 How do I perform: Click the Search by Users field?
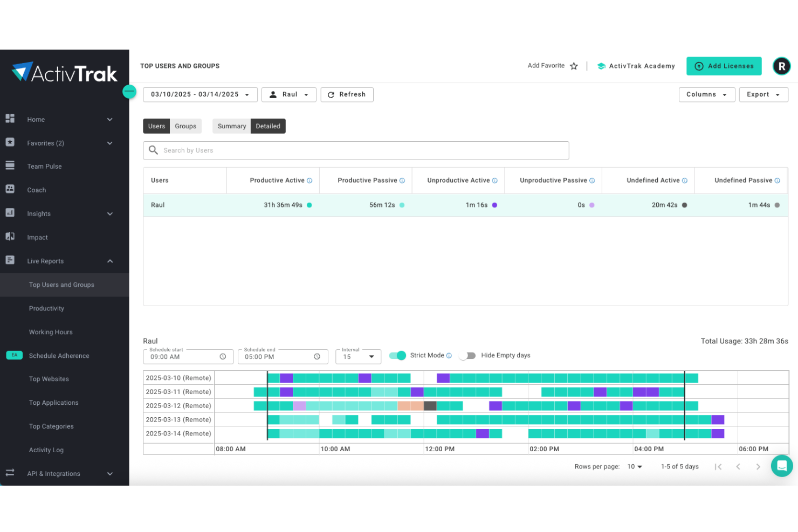coord(356,150)
